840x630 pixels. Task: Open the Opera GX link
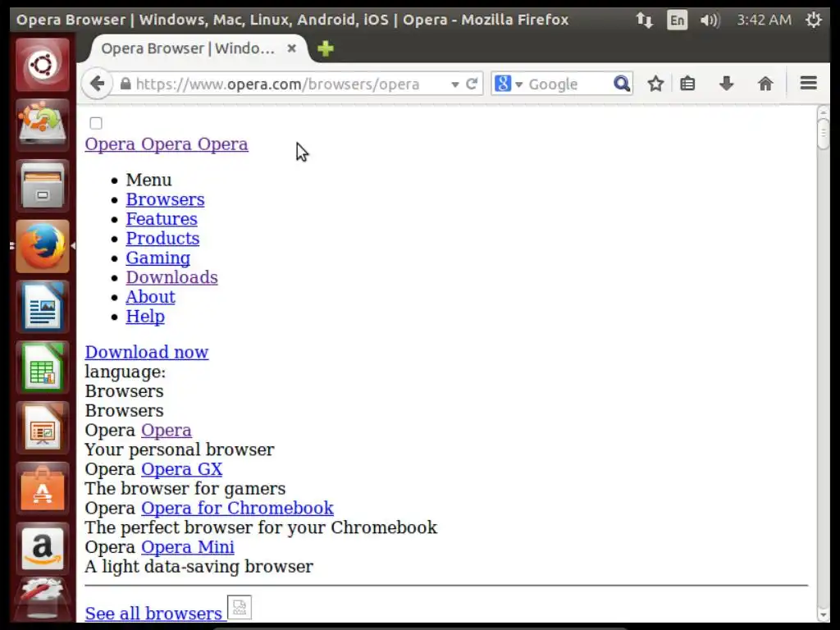point(181,468)
